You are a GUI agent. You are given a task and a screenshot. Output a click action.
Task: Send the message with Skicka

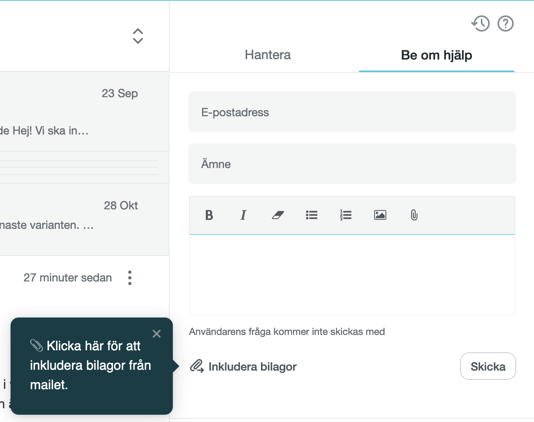click(x=488, y=366)
